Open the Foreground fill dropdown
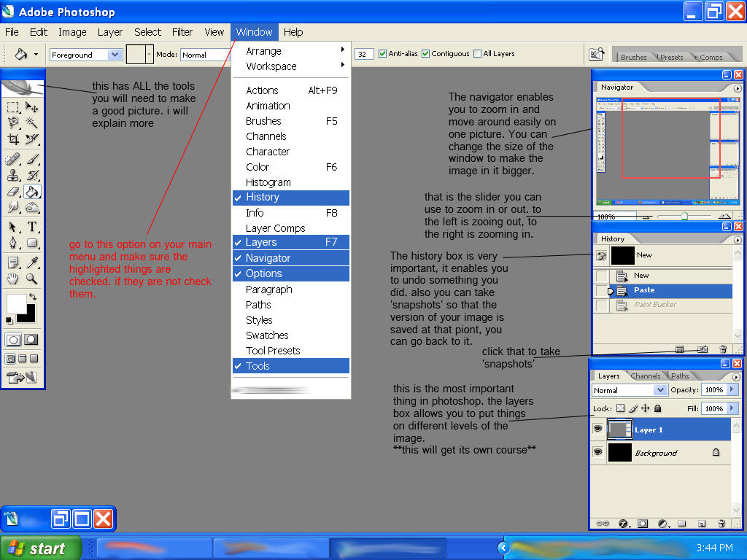Image resolution: width=747 pixels, height=560 pixels. (x=84, y=54)
